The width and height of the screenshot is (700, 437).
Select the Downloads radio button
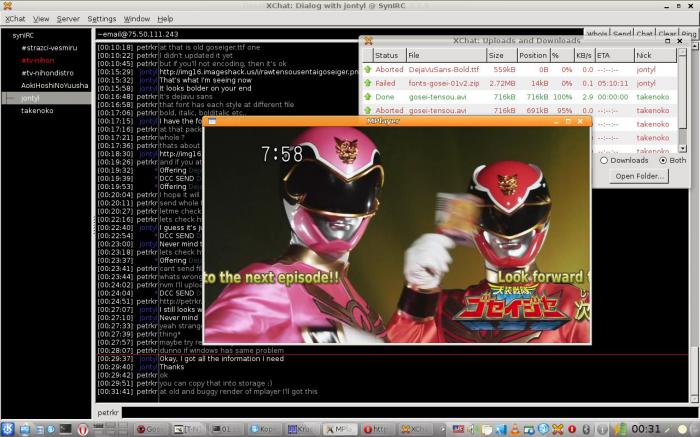604,160
